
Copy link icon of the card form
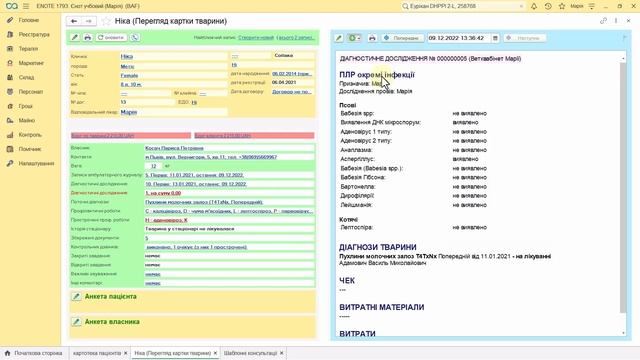[x=603, y=21]
